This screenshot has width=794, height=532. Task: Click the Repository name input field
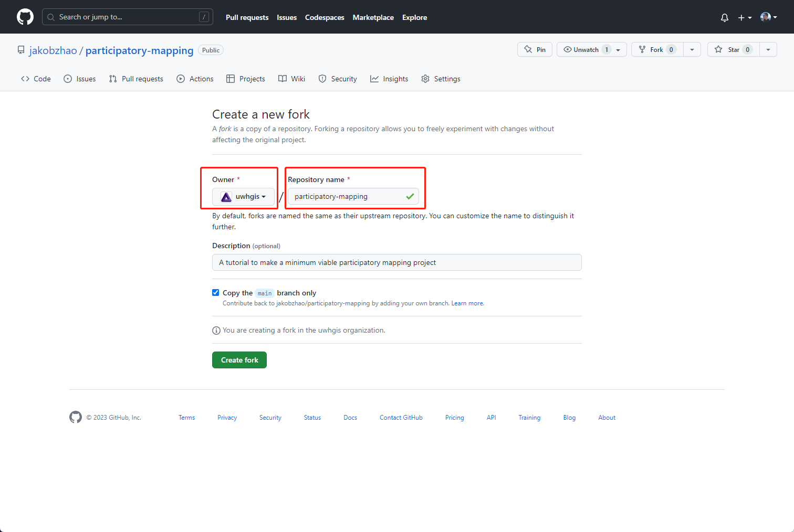tap(353, 196)
